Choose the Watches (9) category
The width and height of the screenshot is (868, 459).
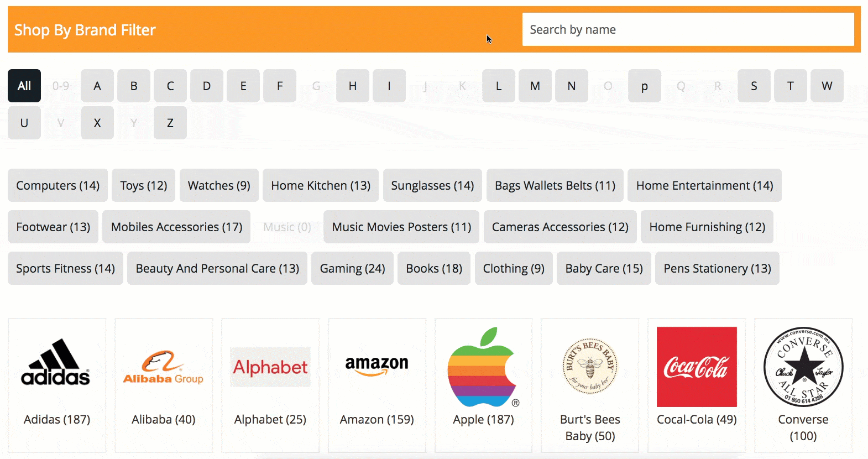pyautogui.click(x=219, y=185)
